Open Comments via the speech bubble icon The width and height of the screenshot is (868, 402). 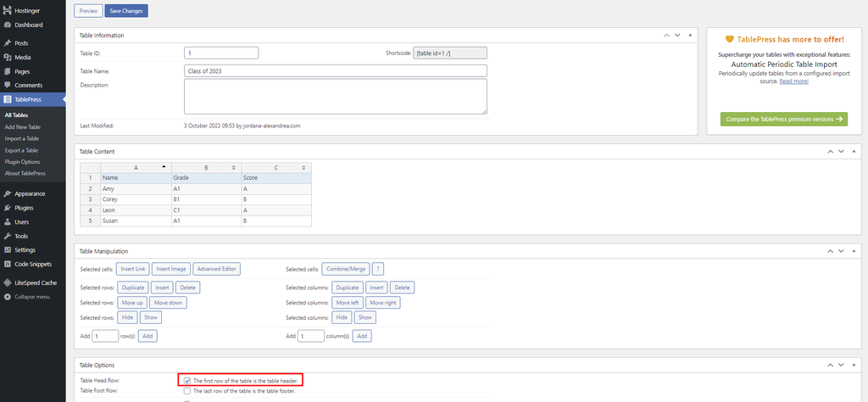(7, 86)
